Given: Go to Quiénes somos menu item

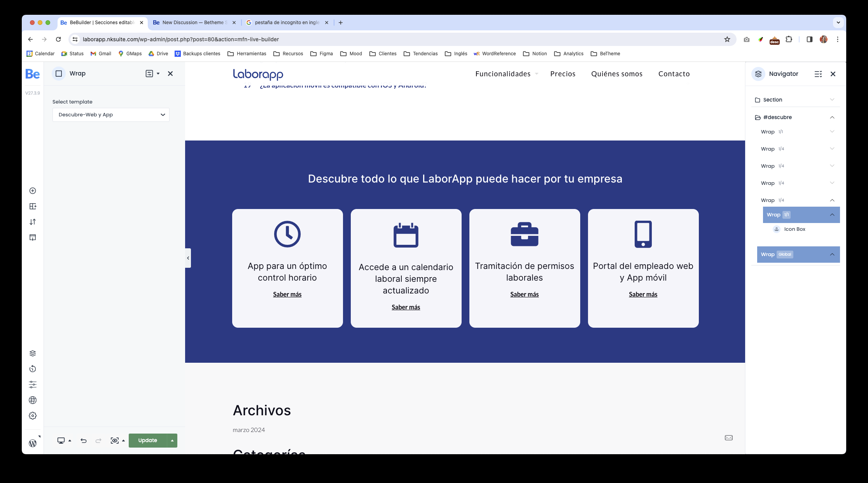Looking at the screenshot, I should pos(617,74).
